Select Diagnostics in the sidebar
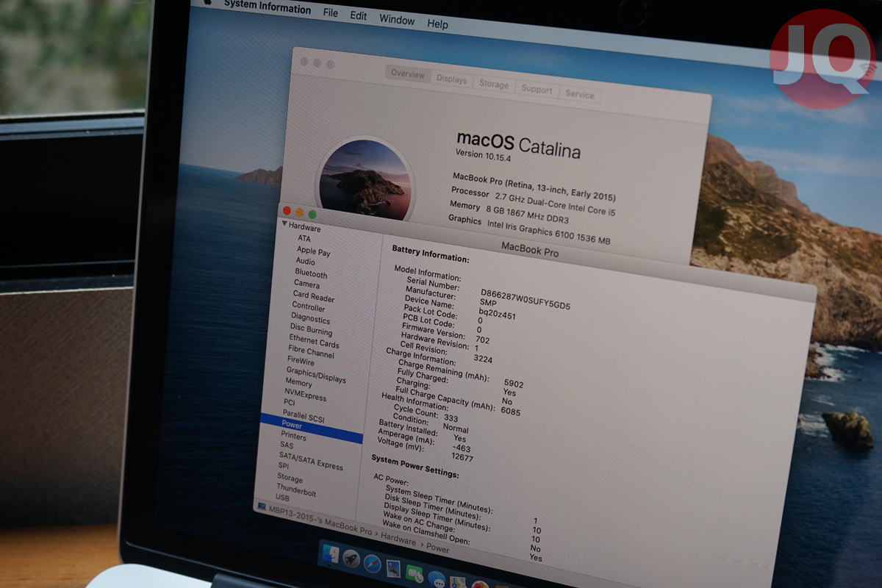Viewport: 882px width, 588px height. click(x=310, y=319)
